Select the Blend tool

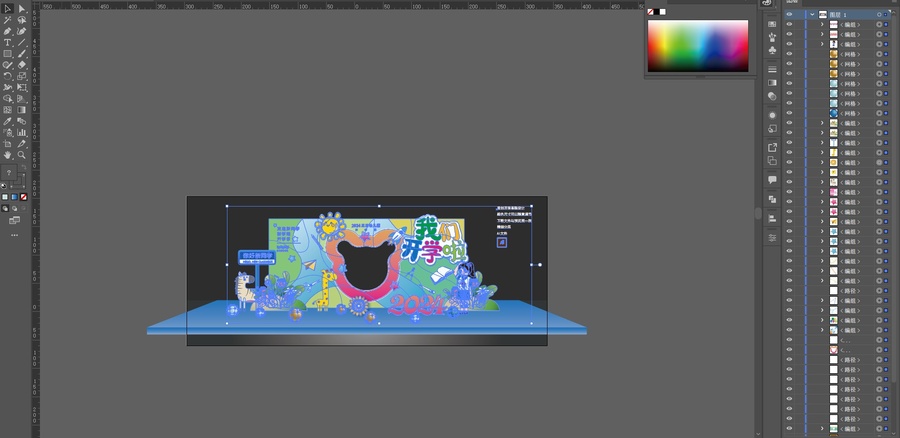22,121
